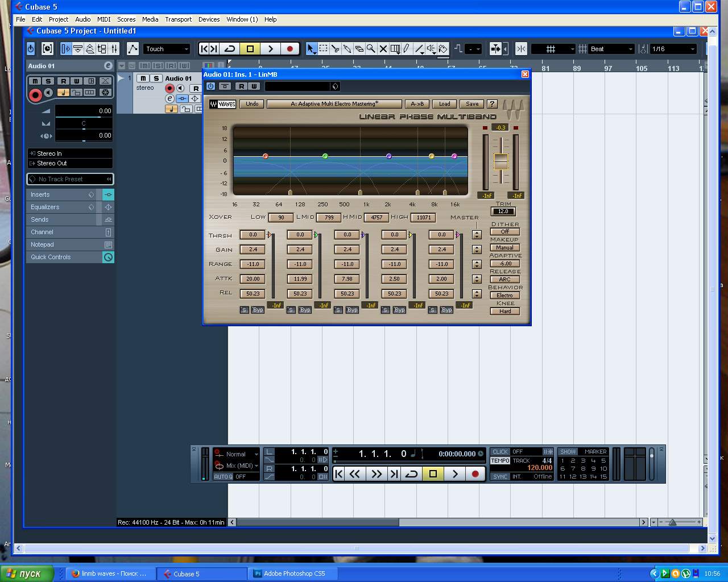Select the Scissors split tool
728x582 pixels.
tap(335, 49)
